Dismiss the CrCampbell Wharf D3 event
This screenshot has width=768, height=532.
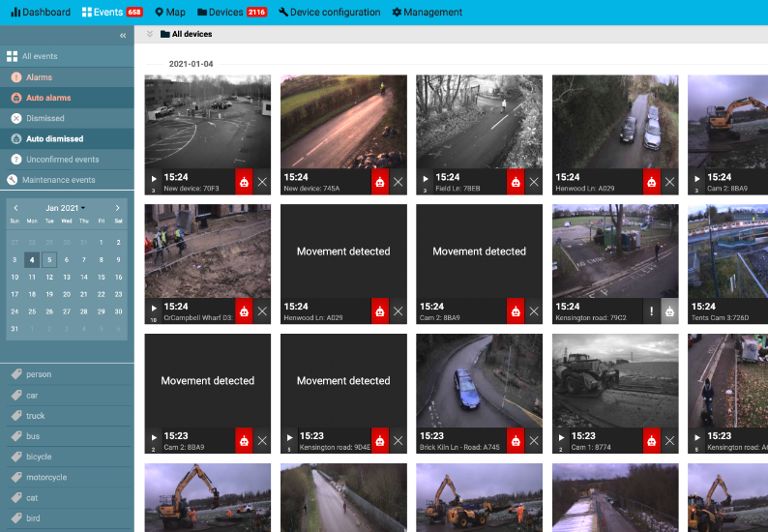click(262, 311)
